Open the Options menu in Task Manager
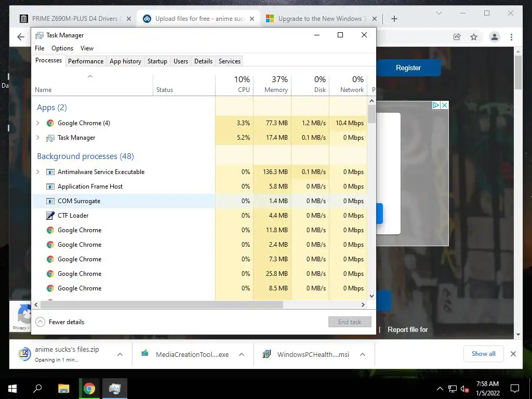Image resolution: width=532 pixels, height=399 pixels. [x=62, y=48]
